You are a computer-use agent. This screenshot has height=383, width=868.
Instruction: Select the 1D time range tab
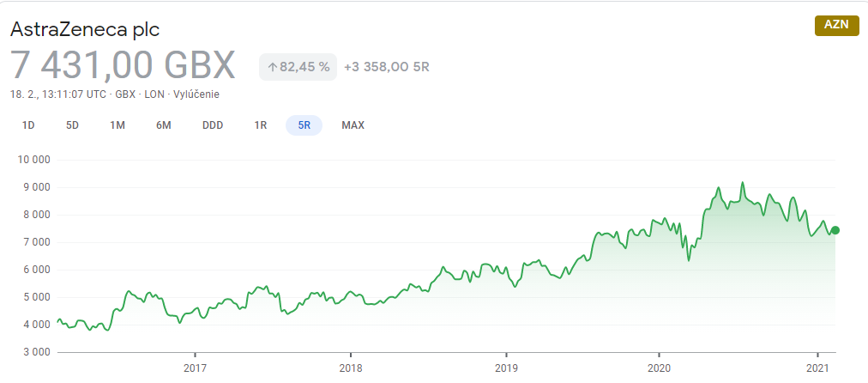28,125
